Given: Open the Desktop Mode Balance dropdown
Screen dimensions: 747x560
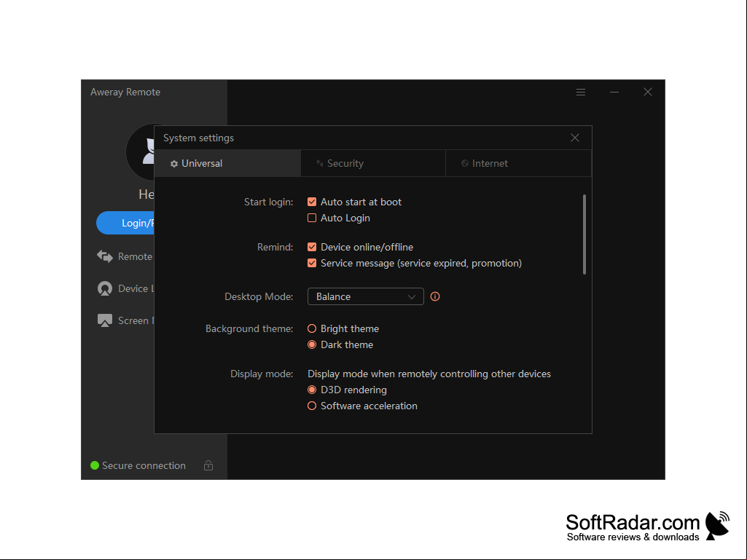Looking at the screenshot, I should (365, 296).
